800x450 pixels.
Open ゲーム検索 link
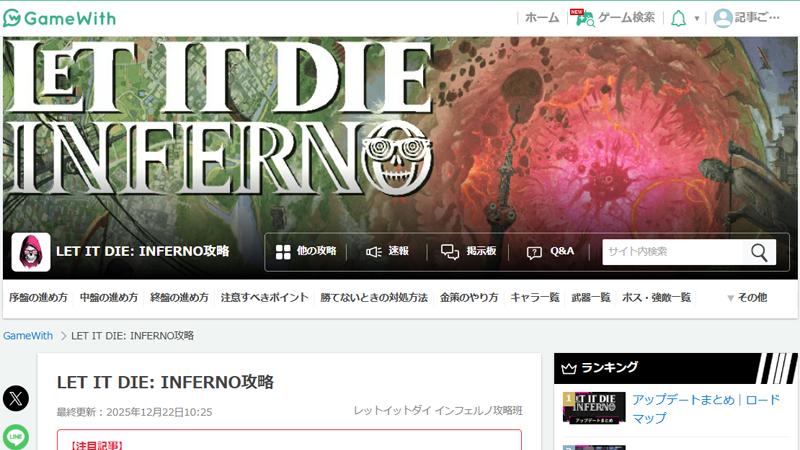[x=626, y=18]
